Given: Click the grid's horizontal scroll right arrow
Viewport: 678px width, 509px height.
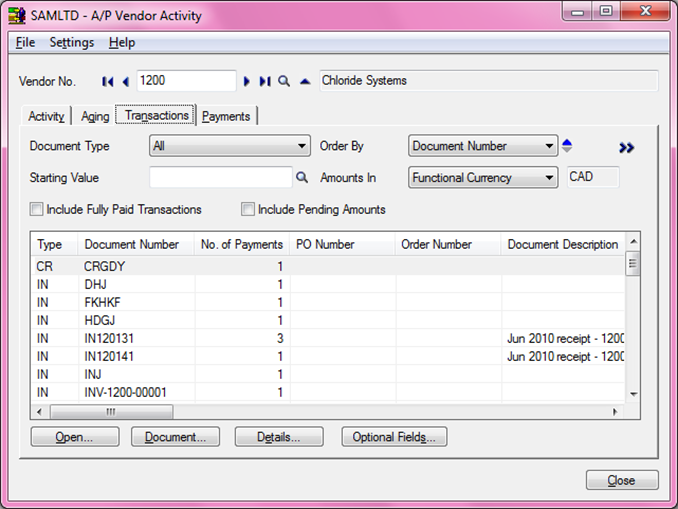Looking at the screenshot, I should tap(615, 412).
